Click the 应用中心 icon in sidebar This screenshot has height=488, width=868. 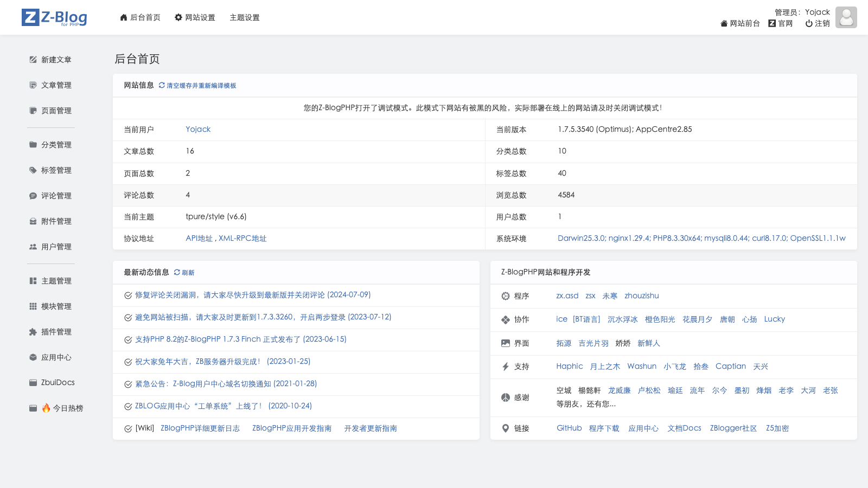coord(33,357)
